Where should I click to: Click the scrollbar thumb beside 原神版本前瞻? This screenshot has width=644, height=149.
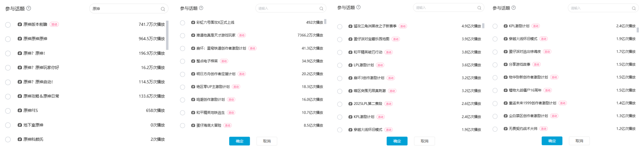click(x=167, y=35)
